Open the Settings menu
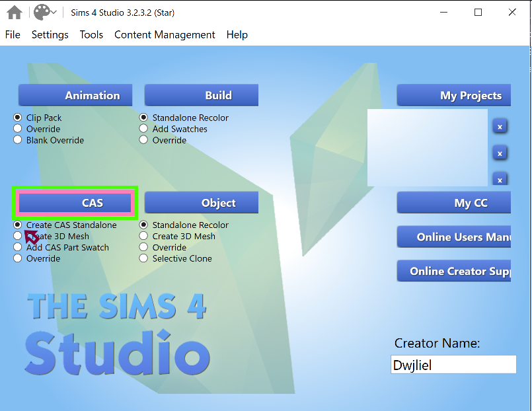The height and width of the screenshot is (411, 532). pyautogui.click(x=50, y=34)
